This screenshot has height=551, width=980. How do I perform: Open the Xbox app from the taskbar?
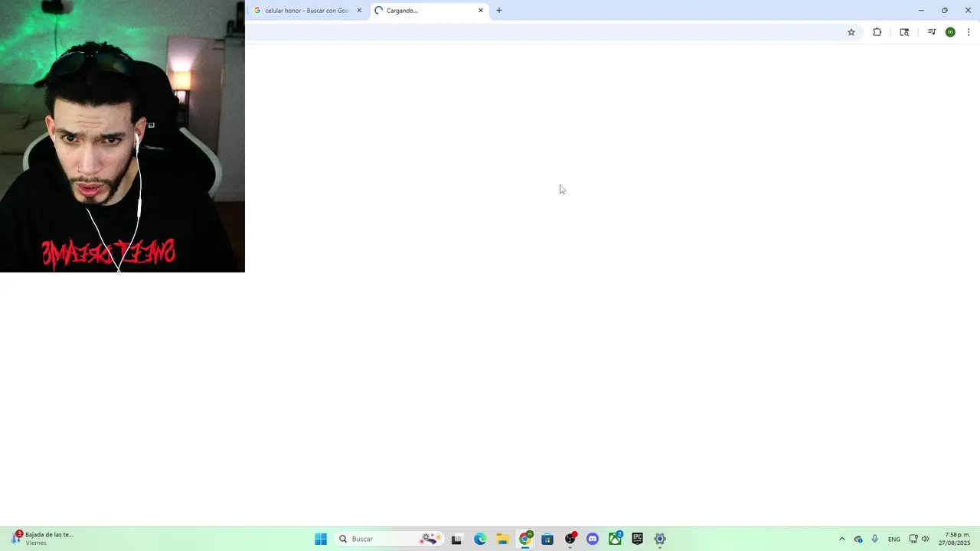(x=615, y=539)
